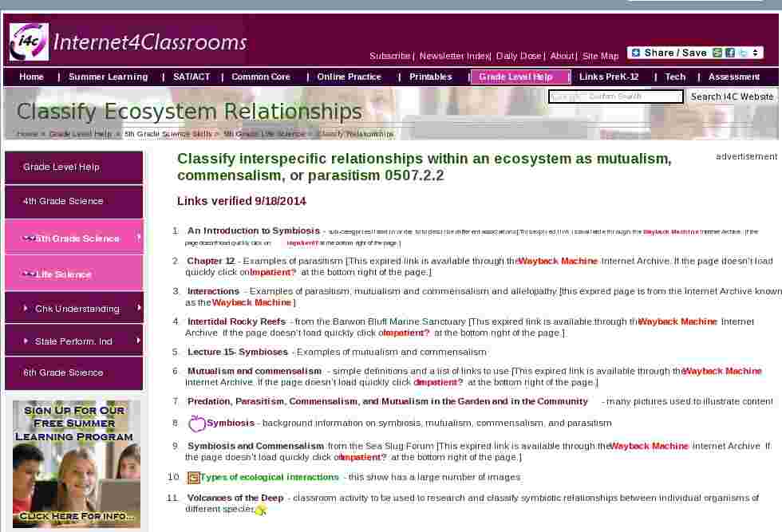Click the Home breadcrumb link

pyautogui.click(x=27, y=134)
